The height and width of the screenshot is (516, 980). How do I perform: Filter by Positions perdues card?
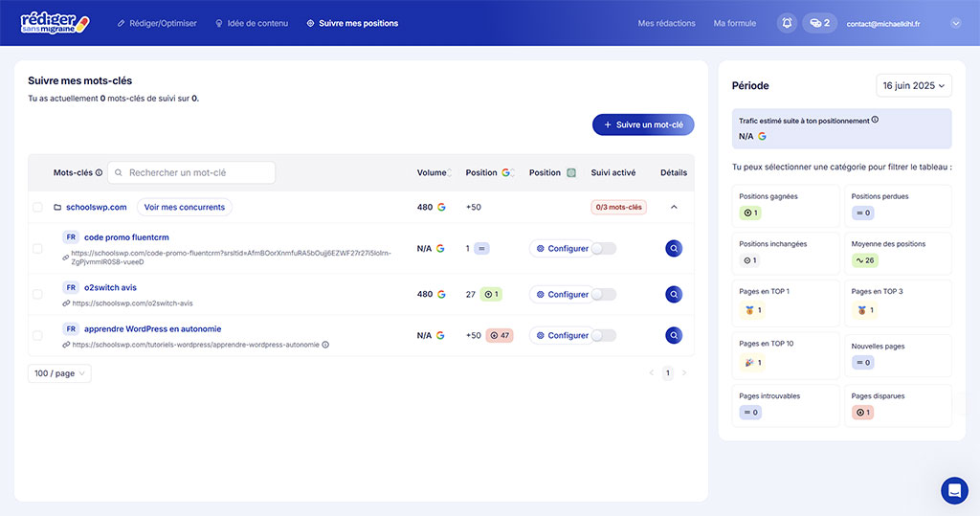(x=898, y=206)
